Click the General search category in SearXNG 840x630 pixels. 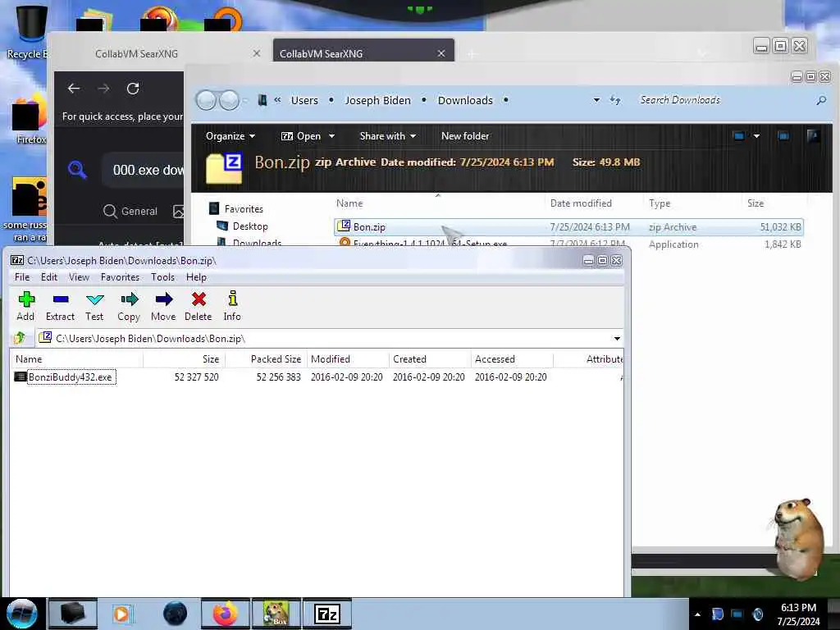(x=130, y=211)
